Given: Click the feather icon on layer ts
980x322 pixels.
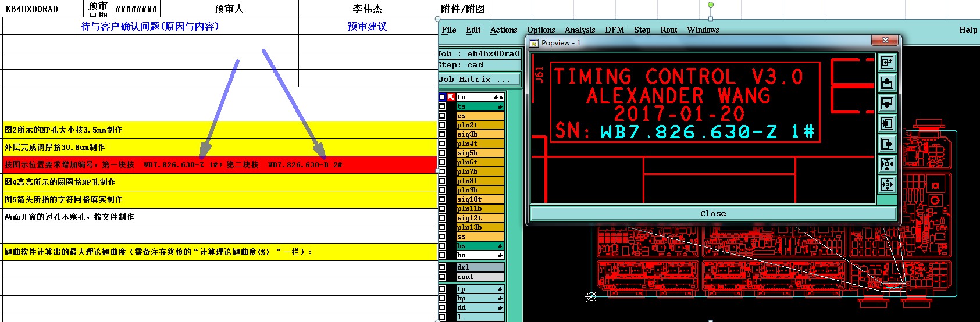Looking at the screenshot, I should pyautogui.click(x=500, y=106).
